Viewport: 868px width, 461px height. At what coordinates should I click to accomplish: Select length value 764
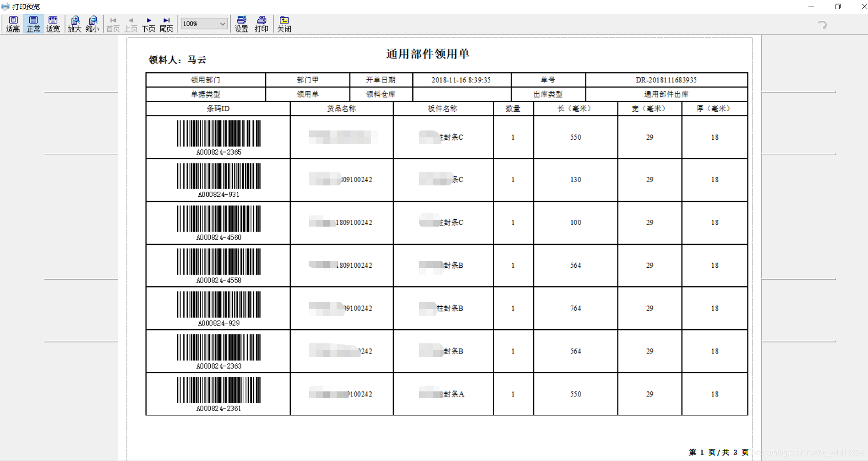tap(576, 308)
